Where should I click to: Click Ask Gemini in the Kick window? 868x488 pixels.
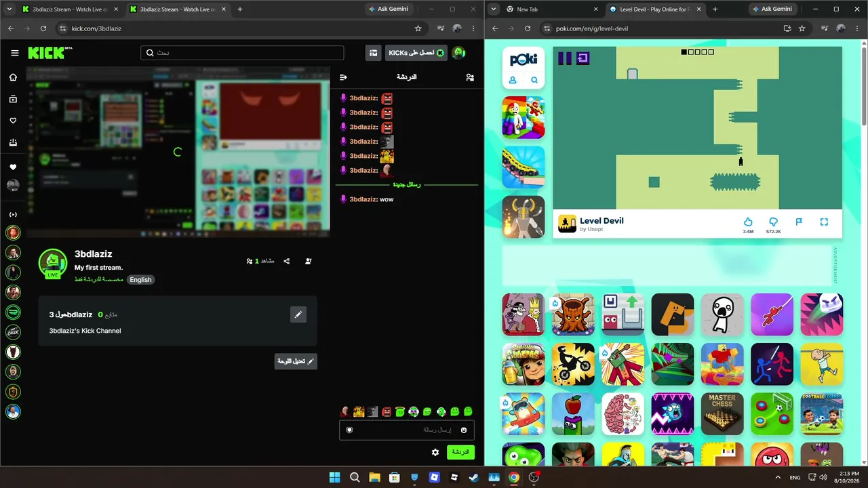(389, 9)
